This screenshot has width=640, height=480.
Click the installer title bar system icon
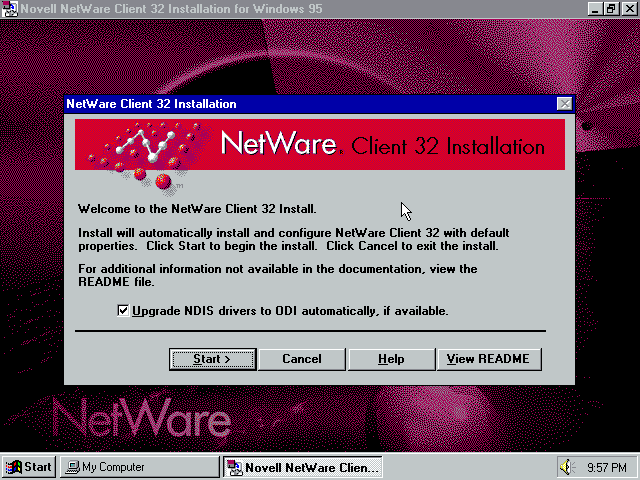point(9,9)
